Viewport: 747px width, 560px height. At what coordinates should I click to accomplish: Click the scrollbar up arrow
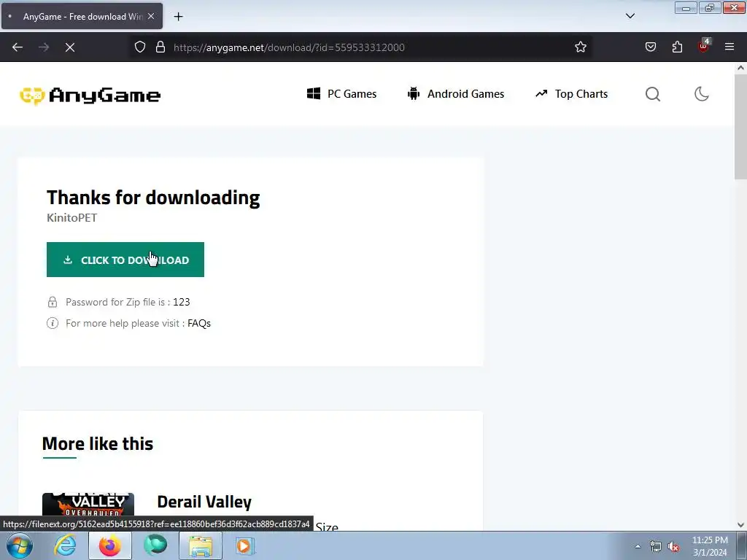[740, 68]
